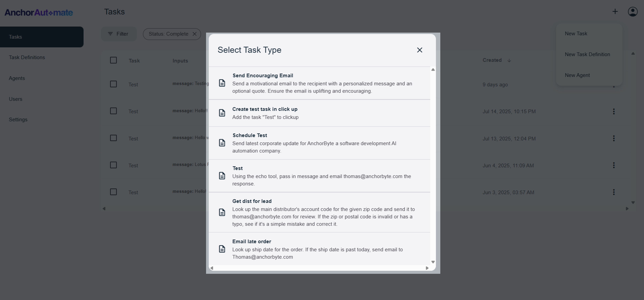Image resolution: width=644 pixels, height=300 pixels.
Task: Choose New Task Definition from menu
Action: point(587,54)
